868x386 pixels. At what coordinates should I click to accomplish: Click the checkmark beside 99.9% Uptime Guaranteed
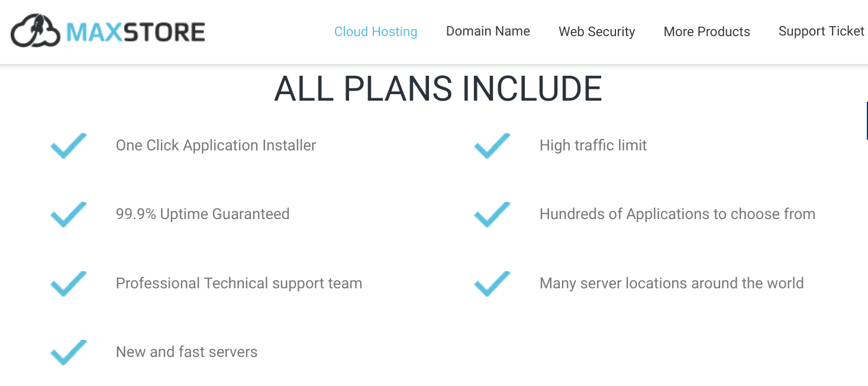[69, 214]
